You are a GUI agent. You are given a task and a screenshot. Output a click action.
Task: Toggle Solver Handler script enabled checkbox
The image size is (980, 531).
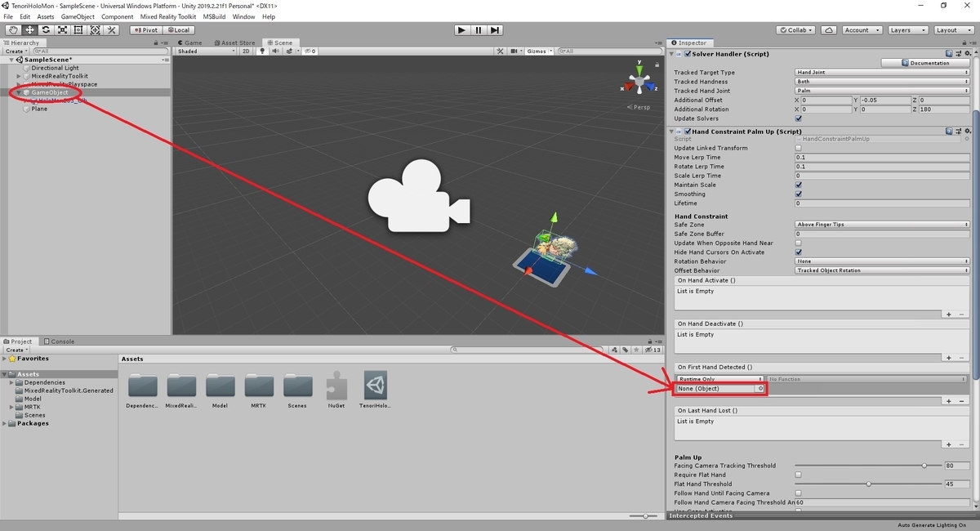(x=688, y=54)
